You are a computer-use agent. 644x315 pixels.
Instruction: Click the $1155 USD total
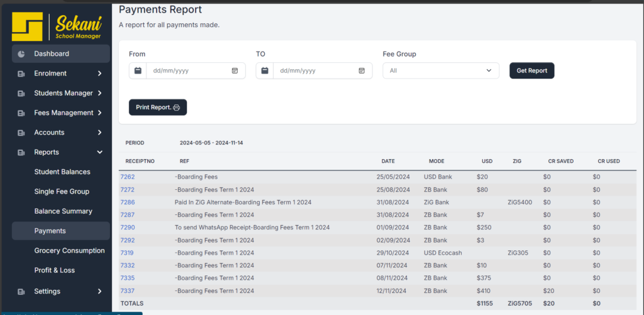click(x=485, y=304)
